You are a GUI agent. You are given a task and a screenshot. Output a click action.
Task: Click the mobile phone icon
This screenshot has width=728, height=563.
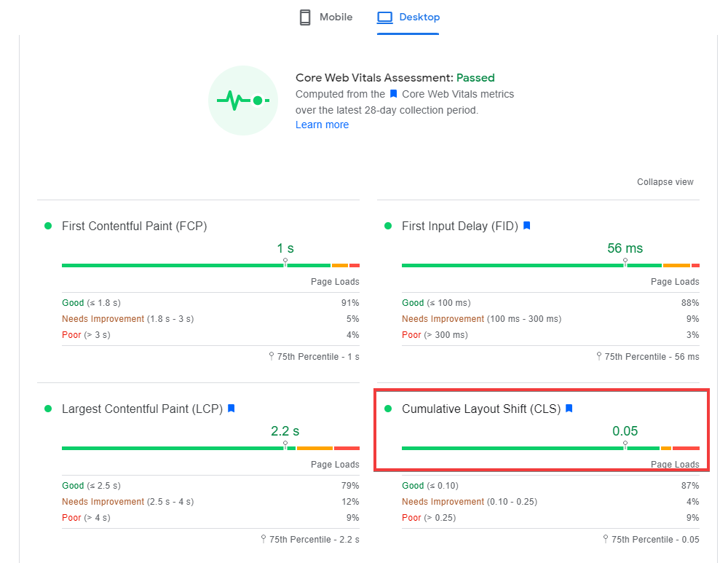tap(305, 17)
